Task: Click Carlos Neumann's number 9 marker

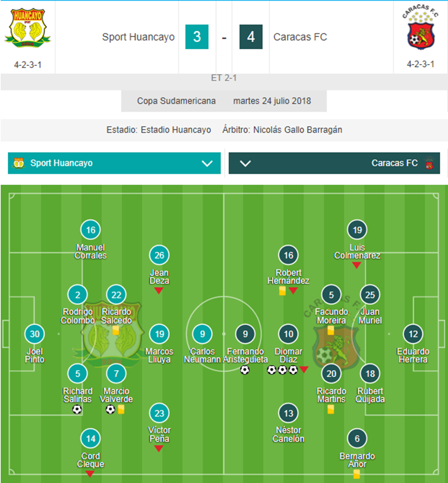Action: (x=202, y=334)
